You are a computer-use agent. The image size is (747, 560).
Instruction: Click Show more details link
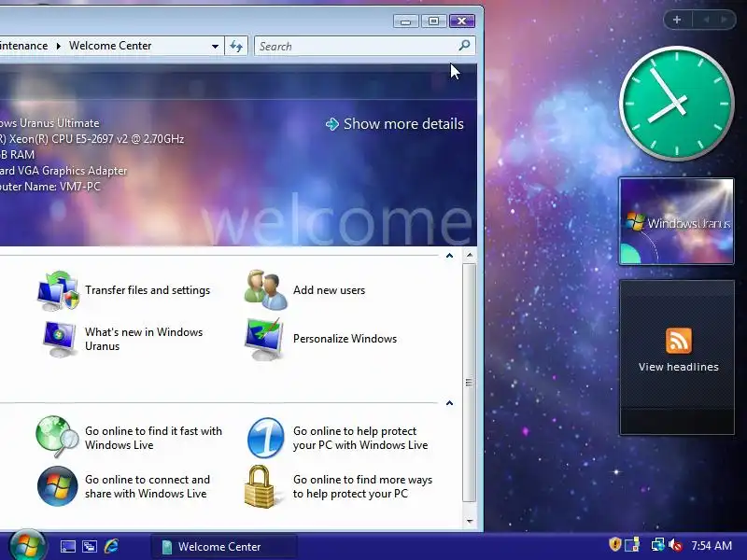pyautogui.click(x=403, y=124)
